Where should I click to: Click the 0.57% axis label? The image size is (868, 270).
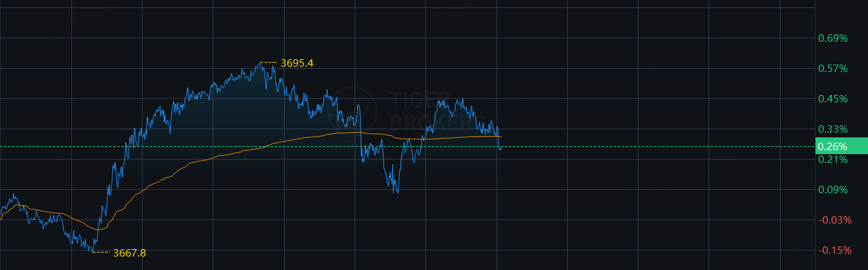click(832, 68)
